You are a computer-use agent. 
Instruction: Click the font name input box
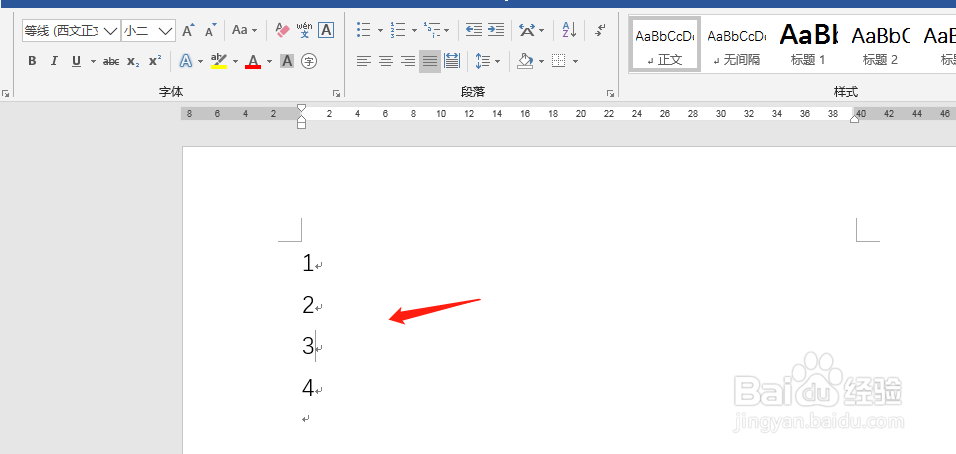coord(62,30)
